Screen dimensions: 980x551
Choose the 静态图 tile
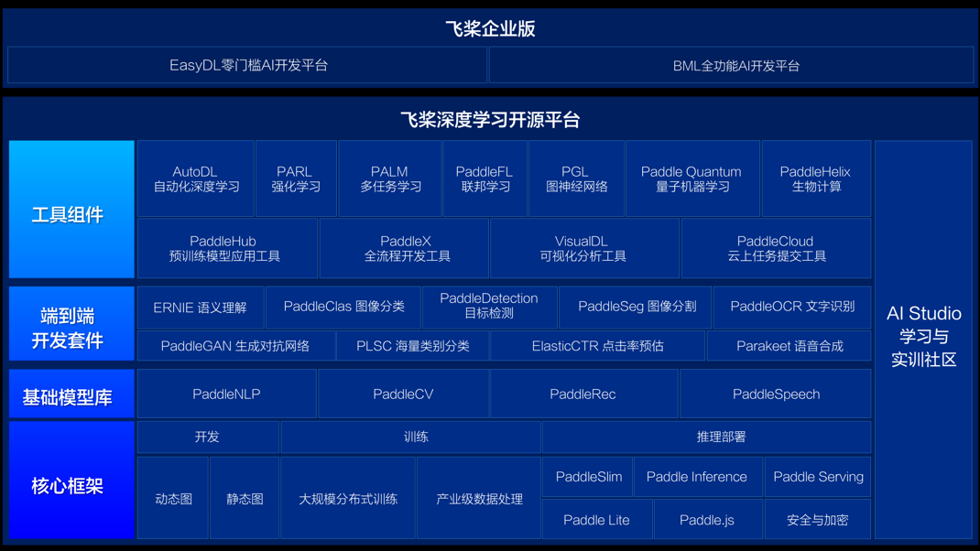point(245,498)
